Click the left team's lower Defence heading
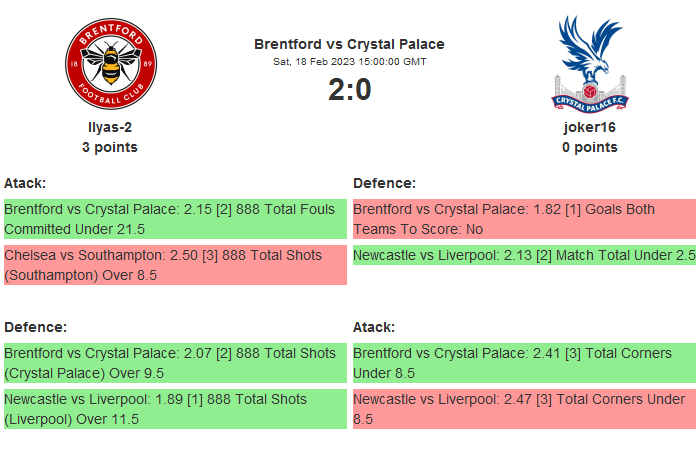The image size is (700, 460). [x=35, y=327]
